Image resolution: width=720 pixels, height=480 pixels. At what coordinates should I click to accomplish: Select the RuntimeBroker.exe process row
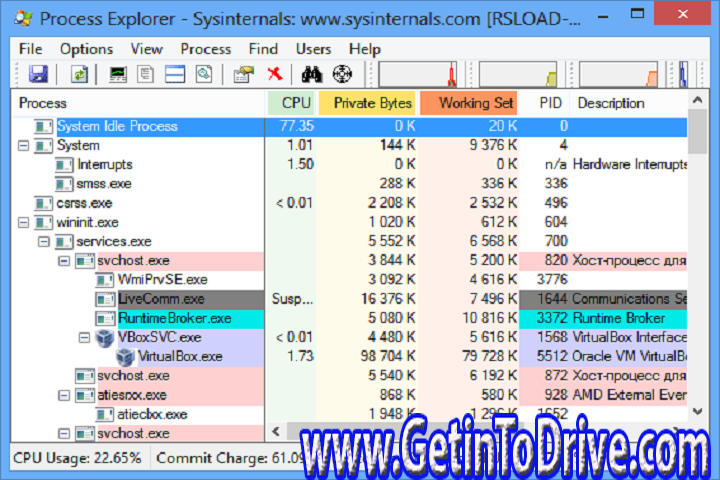(349, 318)
